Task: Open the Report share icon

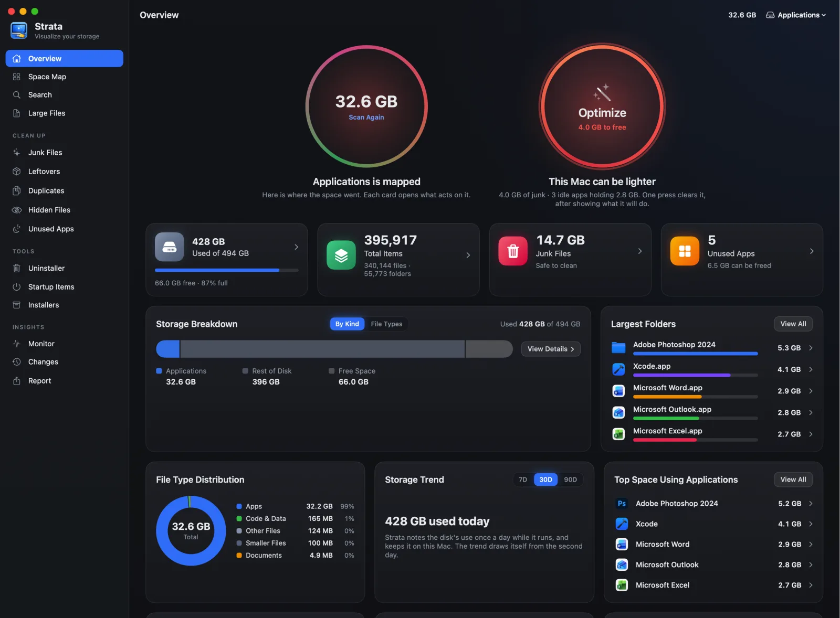Action: click(x=17, y=381)
